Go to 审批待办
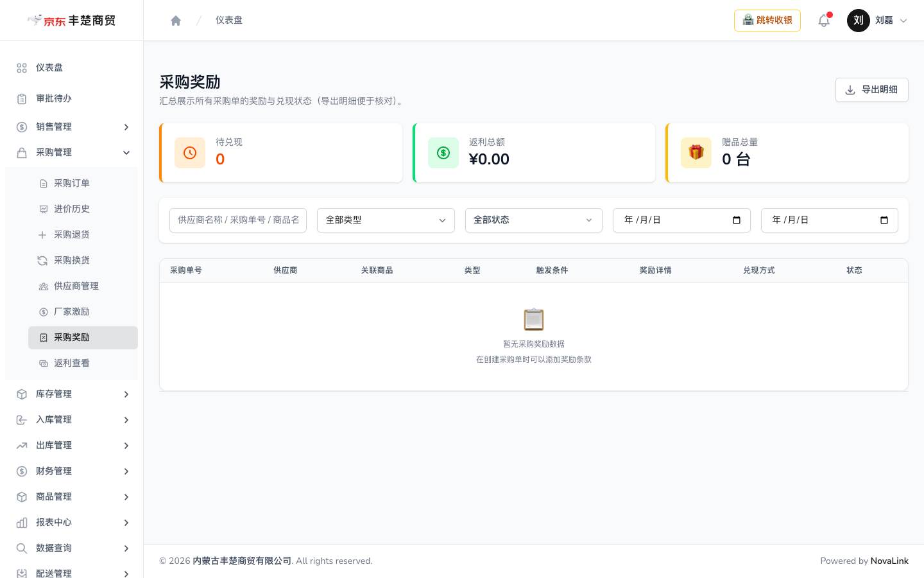 click(71, 99)
